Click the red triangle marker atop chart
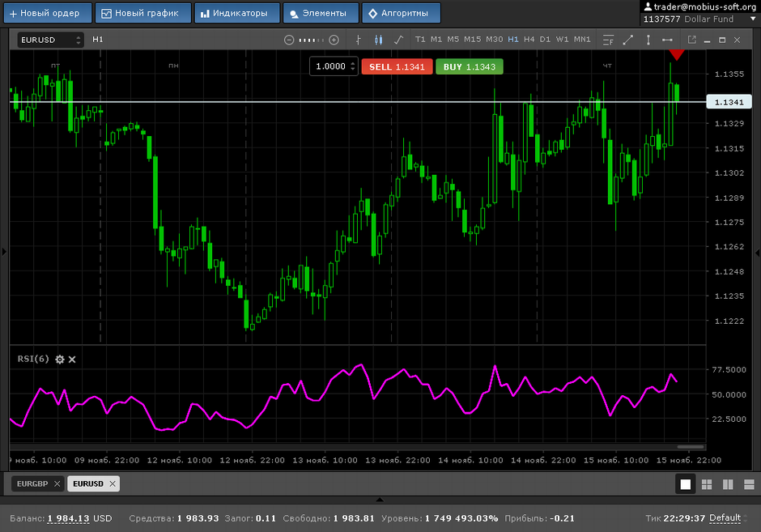 677,55
